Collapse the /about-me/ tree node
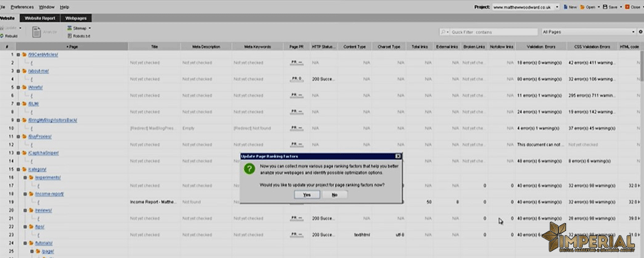Image resolution: width=644 pixels, height=258 pixels. (x=18, y=71)
